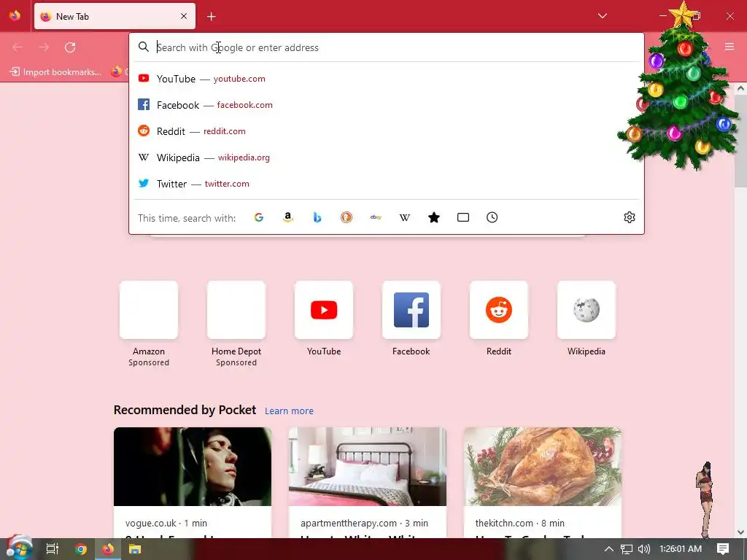Choose the DuckDuckGo search icon
Image resolution: width=747 pixels, height=560 pixels.
coord(347,217)
